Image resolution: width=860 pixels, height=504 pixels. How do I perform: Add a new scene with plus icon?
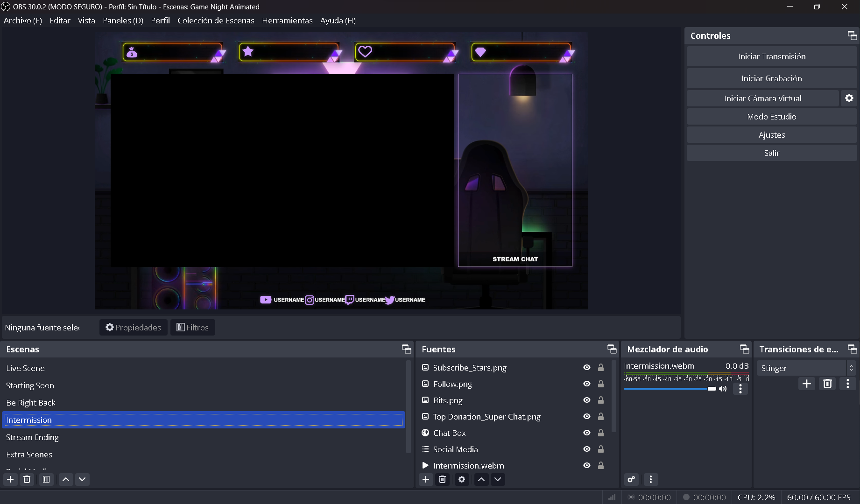[10, 479]
